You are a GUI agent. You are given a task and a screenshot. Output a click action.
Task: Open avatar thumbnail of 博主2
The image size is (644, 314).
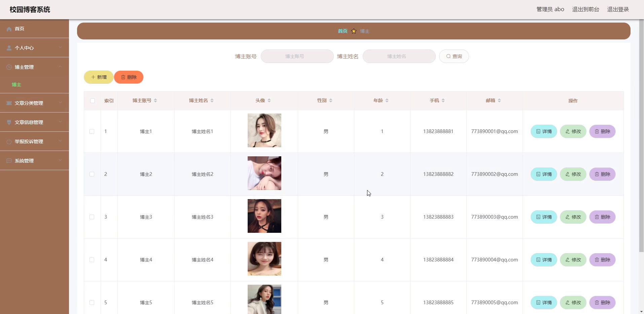pyautogui.click(x=264, y=173)
